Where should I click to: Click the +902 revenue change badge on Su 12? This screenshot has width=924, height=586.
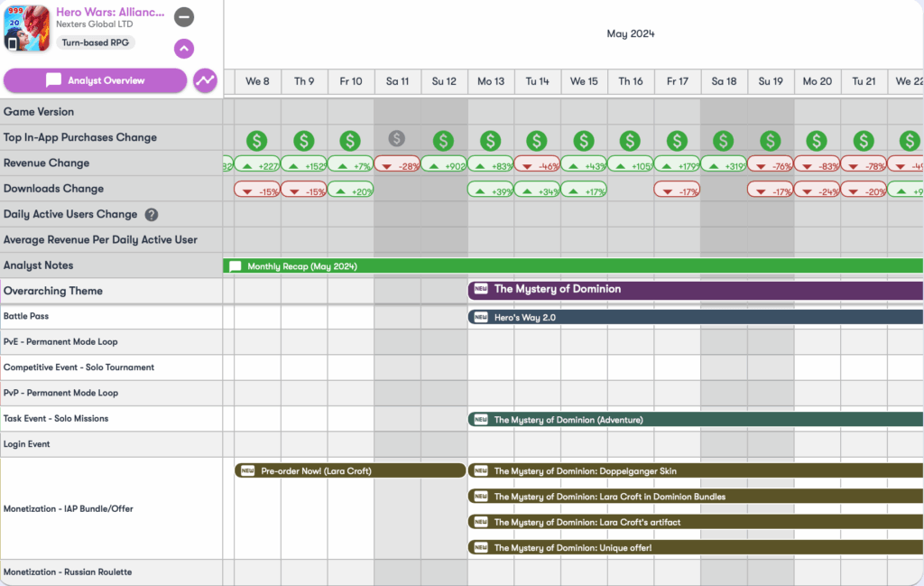pos(444,164)
